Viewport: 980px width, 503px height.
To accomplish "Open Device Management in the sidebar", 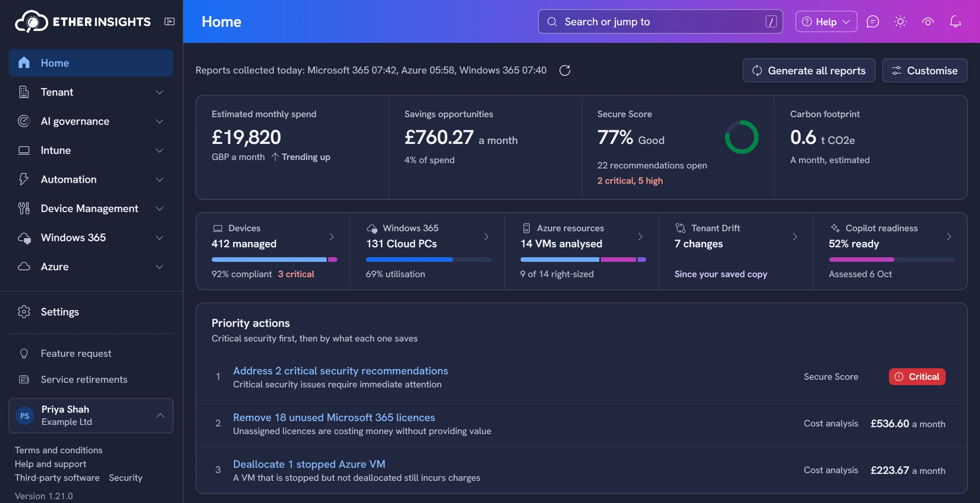I will point(91,208).
